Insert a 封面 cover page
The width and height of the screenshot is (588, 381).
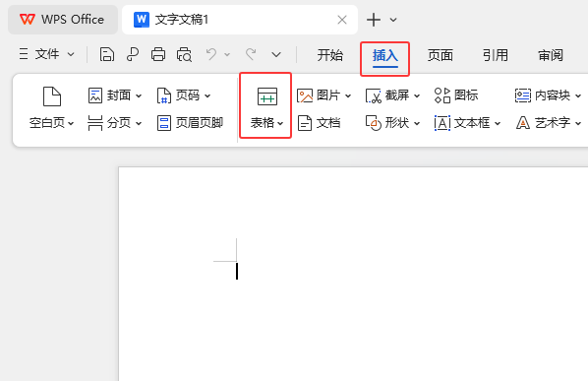(x=115, y=95)
